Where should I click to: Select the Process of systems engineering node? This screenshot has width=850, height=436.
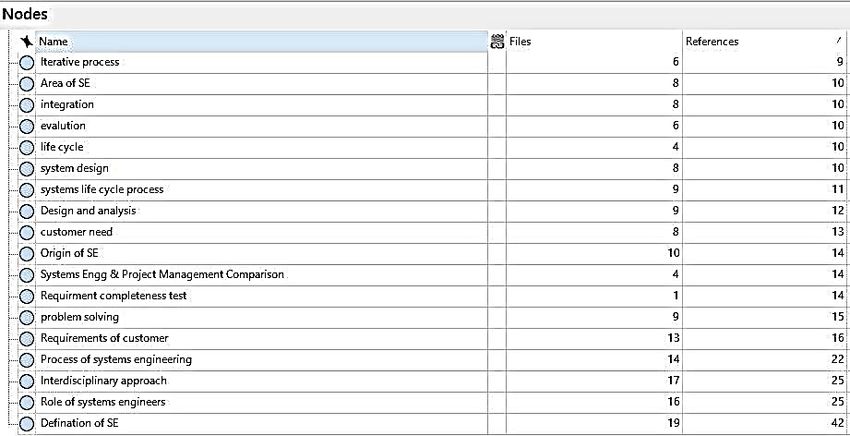coord(116,359)
